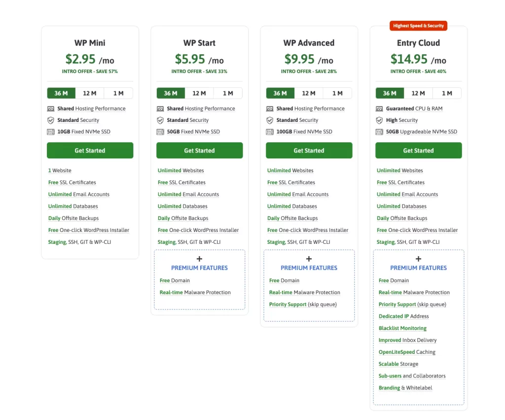The width and height of the screenshot is (505, 420).
Task: Select 1 M billing term for WP Start
Action: pyautogui.click(x=228, y=93)
